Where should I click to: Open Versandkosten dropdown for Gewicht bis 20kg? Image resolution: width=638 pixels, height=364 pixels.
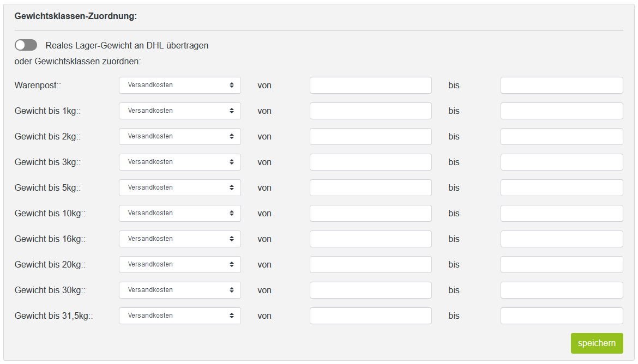pos(180,265)
